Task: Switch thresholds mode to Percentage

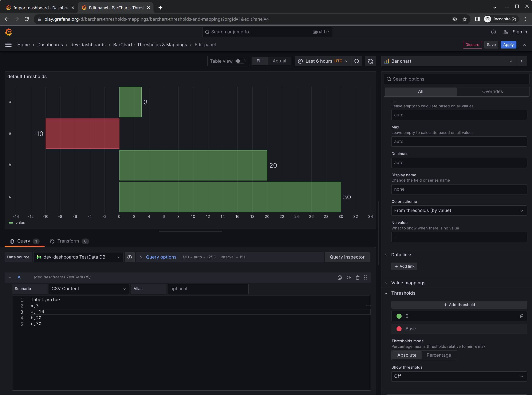Action: point(439,355)
